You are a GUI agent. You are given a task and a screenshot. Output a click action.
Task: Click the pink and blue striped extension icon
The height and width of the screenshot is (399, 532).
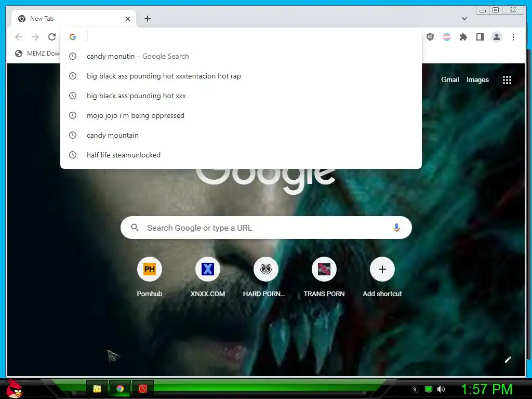(447, 37)
